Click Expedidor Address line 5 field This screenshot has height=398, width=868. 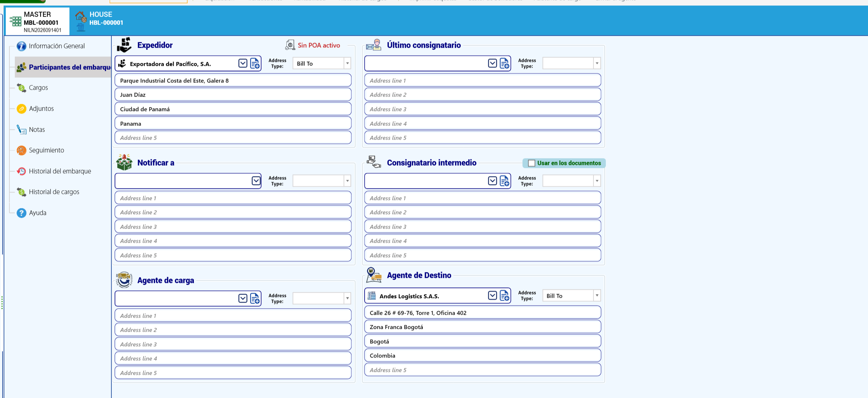[x=233, y=138]
